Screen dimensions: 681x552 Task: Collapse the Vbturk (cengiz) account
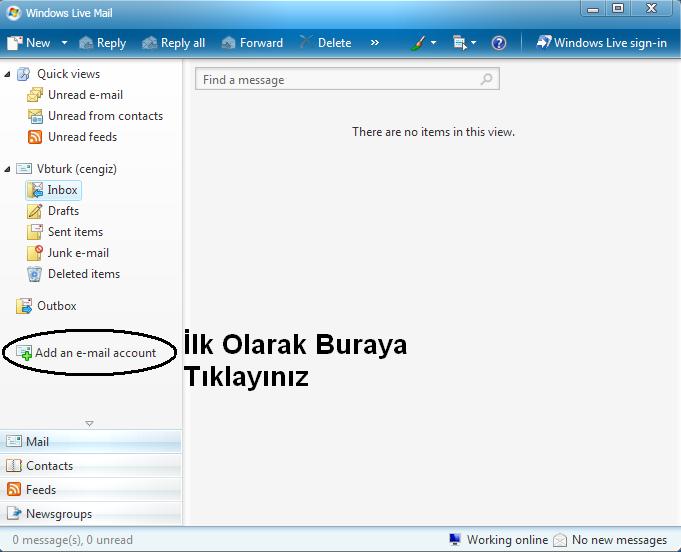tap(7, 169)
